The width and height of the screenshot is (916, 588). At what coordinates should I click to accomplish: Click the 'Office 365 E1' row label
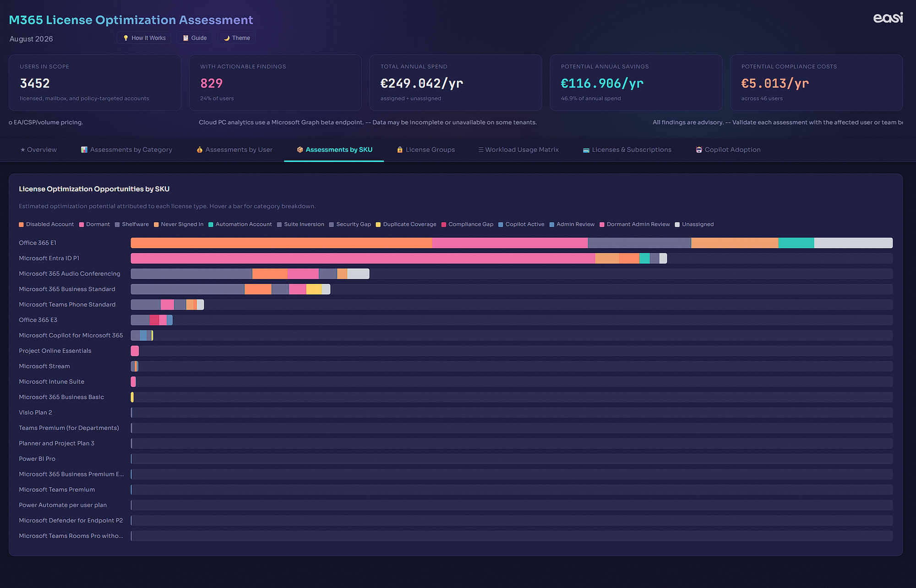tap(38, 243)
